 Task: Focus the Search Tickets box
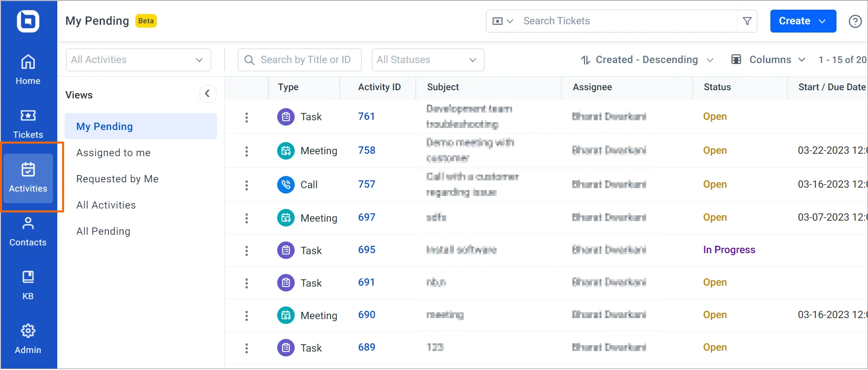click(626, 21)
